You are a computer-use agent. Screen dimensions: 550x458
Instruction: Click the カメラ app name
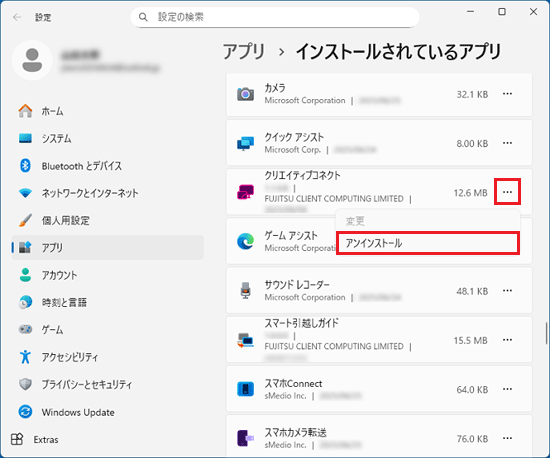coord(275,88)
